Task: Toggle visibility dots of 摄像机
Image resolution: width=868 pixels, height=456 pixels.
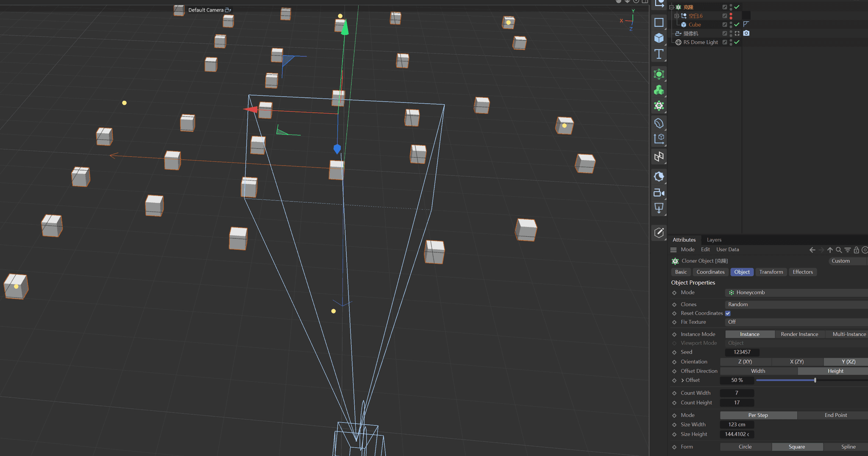Action: (x=731, y=33)
